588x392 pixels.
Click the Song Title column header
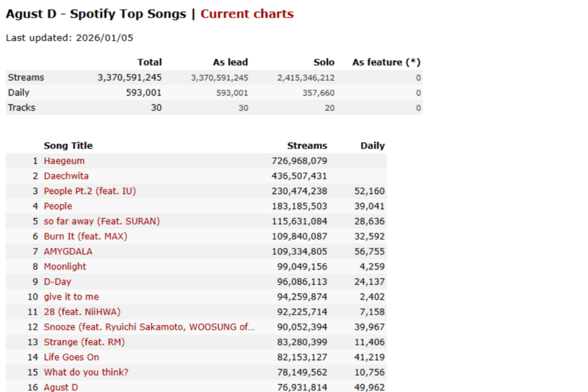pos(68,146)
